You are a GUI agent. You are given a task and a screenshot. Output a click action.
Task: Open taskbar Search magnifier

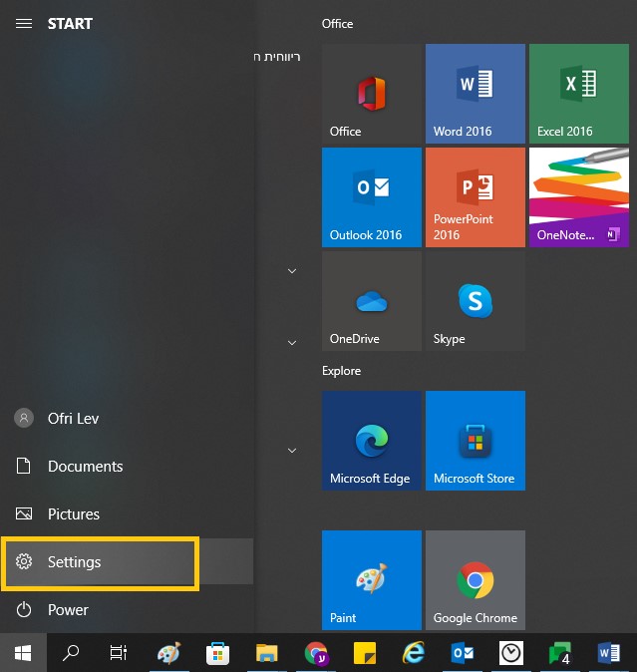71,653
